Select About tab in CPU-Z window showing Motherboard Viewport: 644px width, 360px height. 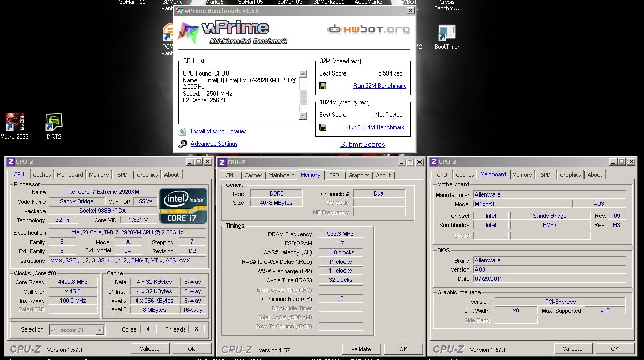pos(595,175)
